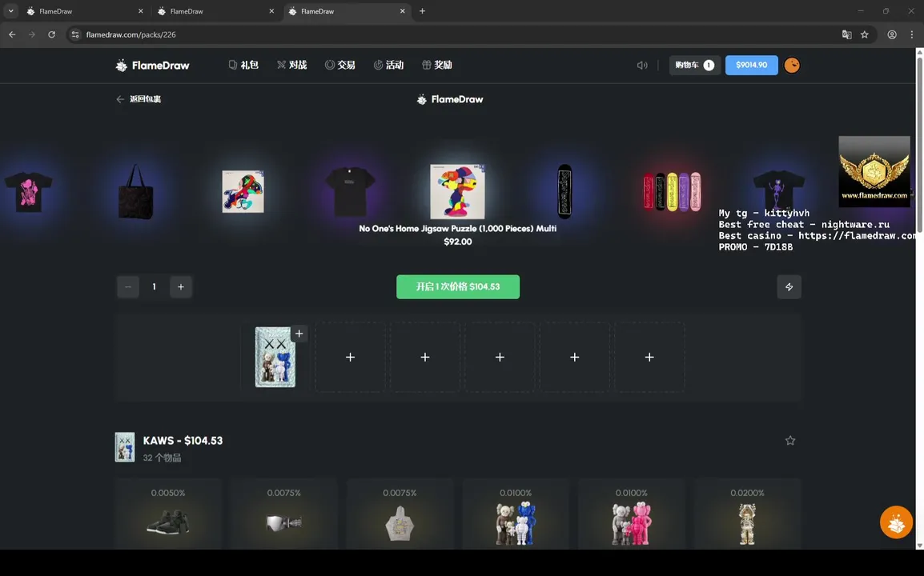
Task: Click the colorful skateboard decks set item
Action: click(672, 191)
